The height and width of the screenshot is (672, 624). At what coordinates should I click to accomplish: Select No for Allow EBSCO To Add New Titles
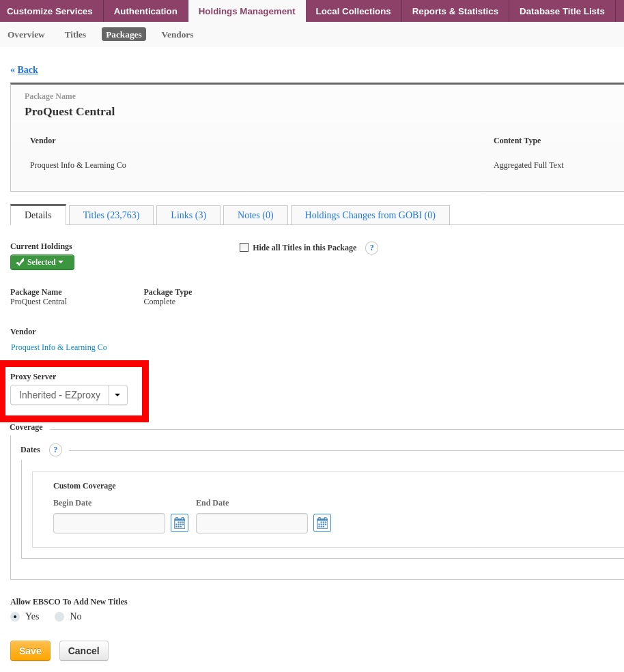tap(59, 617)
